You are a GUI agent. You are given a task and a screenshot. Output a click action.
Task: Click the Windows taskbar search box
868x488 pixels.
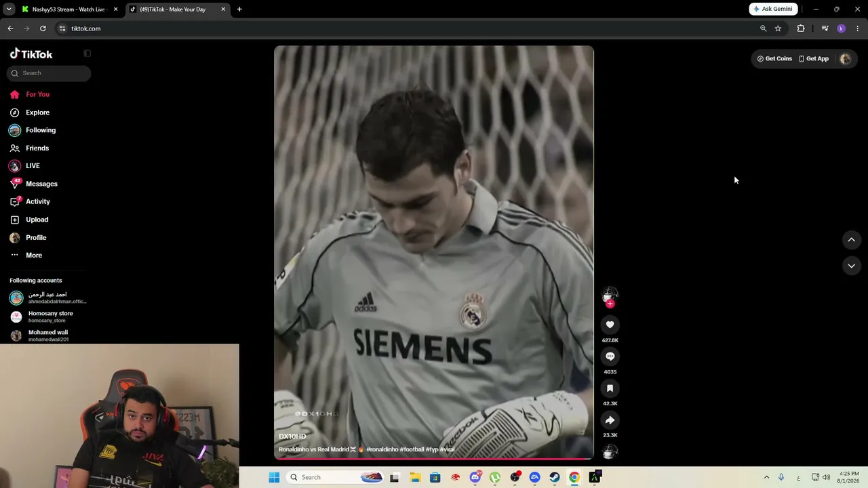pyautogui.click(x=336, y=477)
